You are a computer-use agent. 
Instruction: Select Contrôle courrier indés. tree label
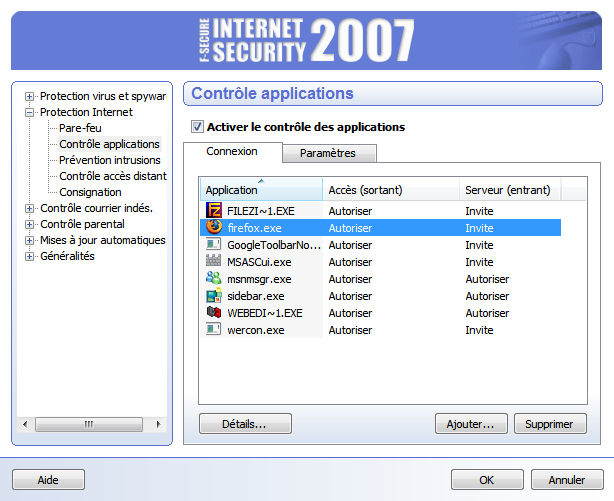96,208
